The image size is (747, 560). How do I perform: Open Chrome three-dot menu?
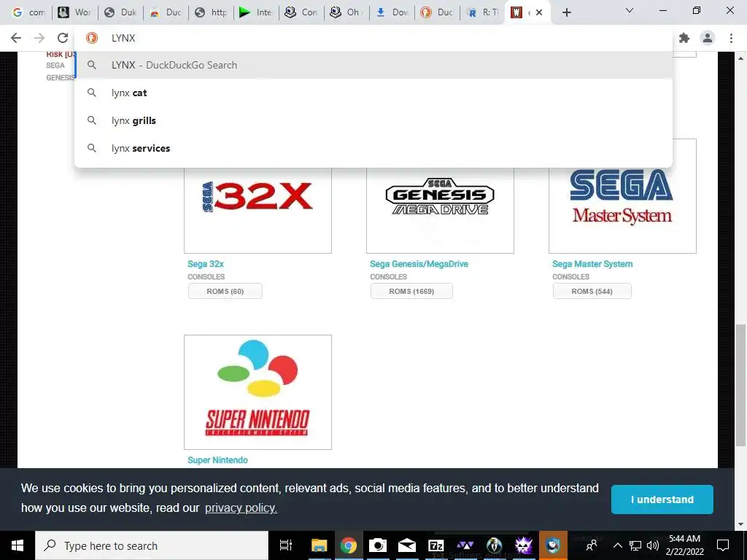pos(731,38)
